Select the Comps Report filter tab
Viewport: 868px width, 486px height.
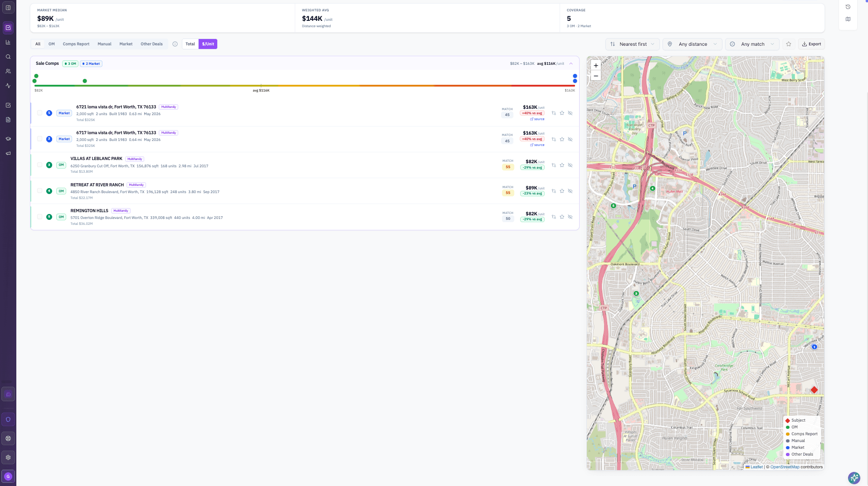coord(76,44)
